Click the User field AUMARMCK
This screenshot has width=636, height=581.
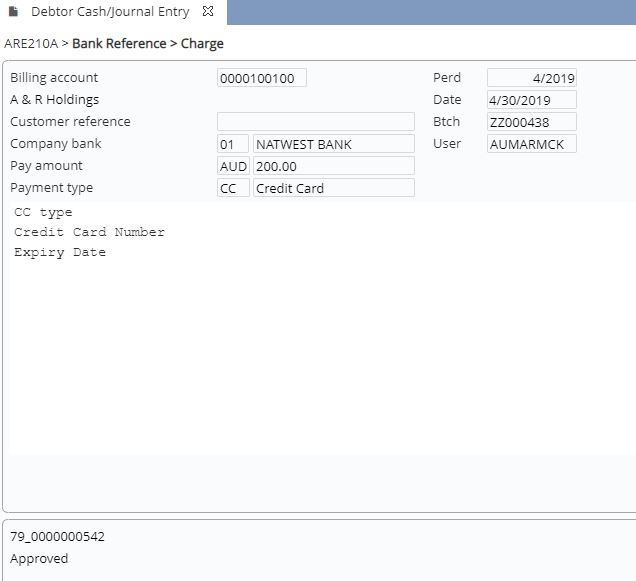[531, 144]
